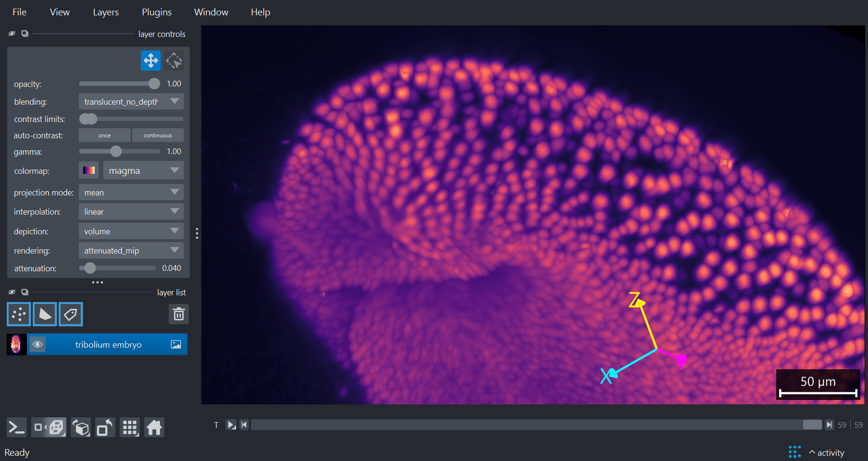
Task: Play the T axis animation
Action: pos(232,425)
